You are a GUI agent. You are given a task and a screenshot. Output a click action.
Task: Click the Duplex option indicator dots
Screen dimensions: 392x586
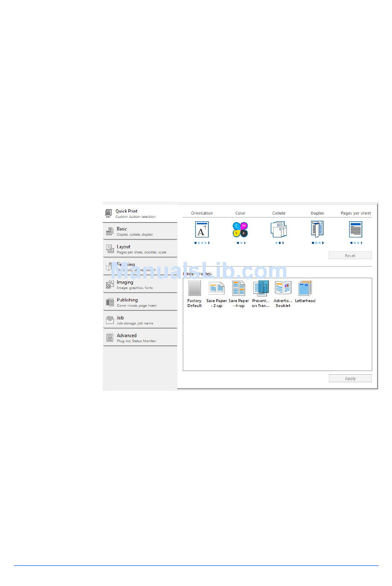click(318, 243)
